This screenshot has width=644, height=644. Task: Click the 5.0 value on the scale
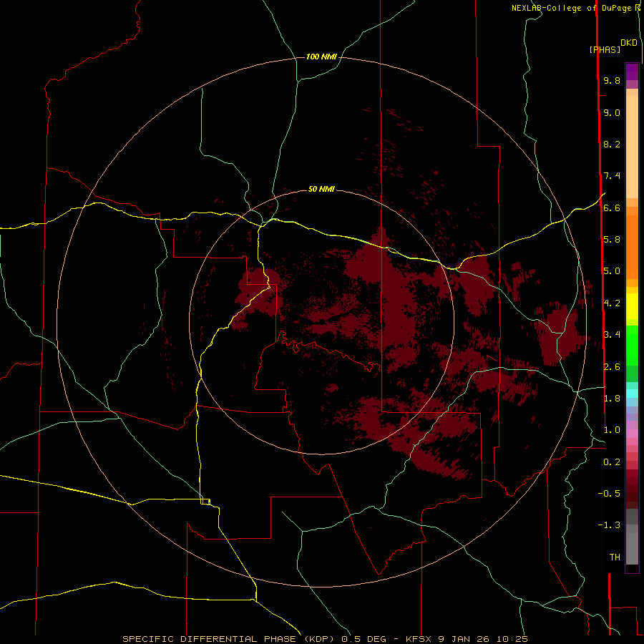[612, 271]
